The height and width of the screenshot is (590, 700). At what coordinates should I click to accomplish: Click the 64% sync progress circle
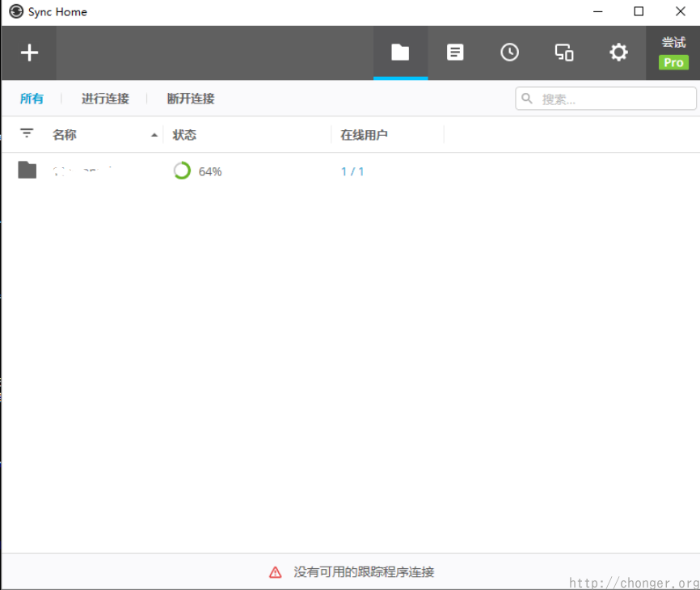point(181,171)
